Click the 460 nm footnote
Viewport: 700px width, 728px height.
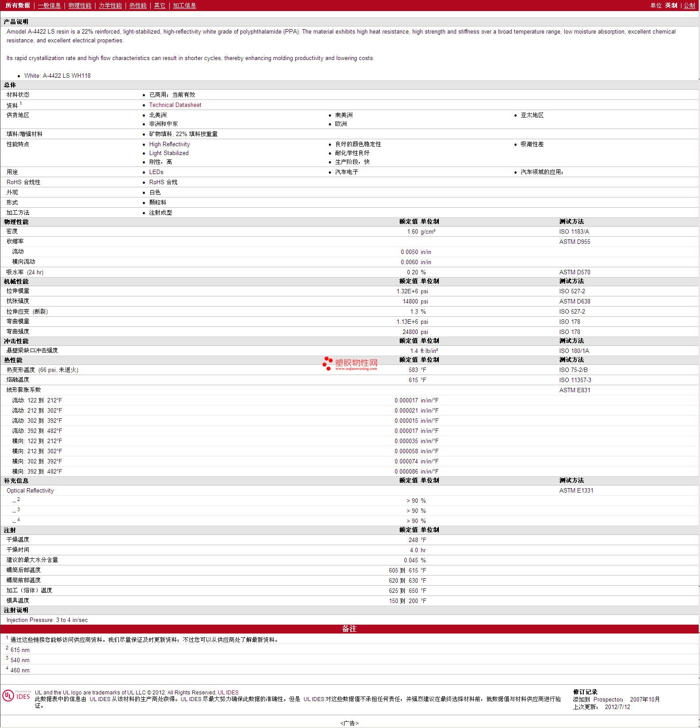point(20,670)
